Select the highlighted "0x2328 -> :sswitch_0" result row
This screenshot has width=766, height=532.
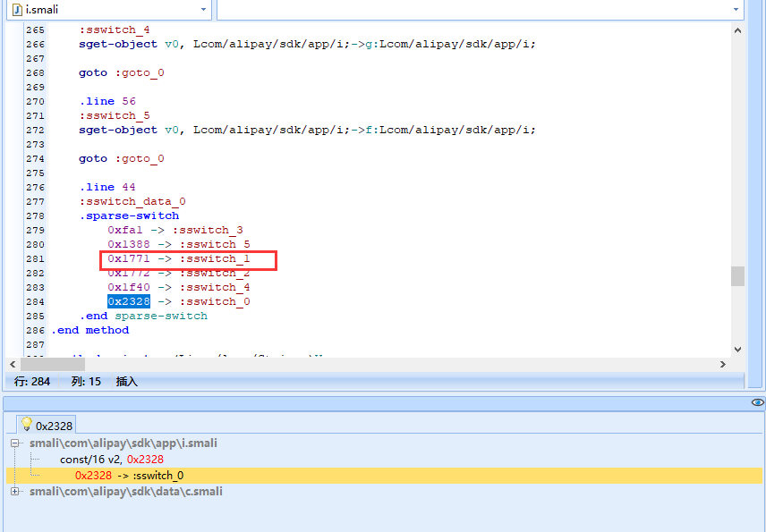click(384, 476)
